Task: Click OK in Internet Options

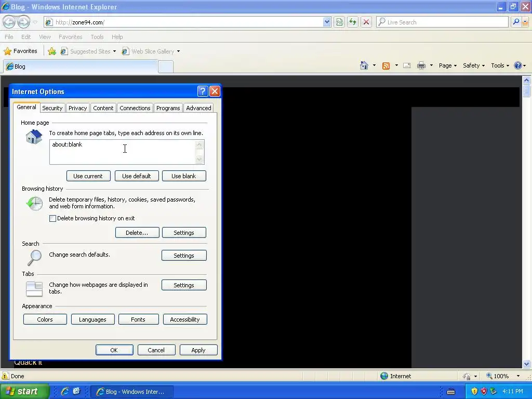Action: click(x=114, y=350)
